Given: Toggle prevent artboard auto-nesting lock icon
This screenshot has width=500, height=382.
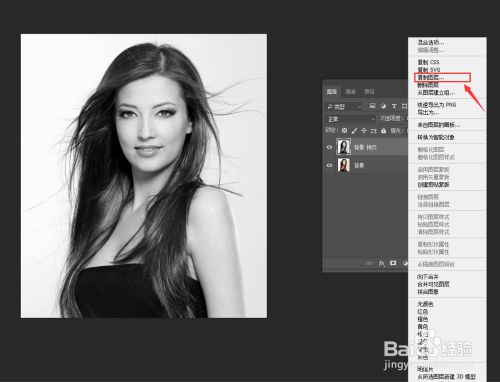Looking at the screenshot, I should [x=373, y=131].
